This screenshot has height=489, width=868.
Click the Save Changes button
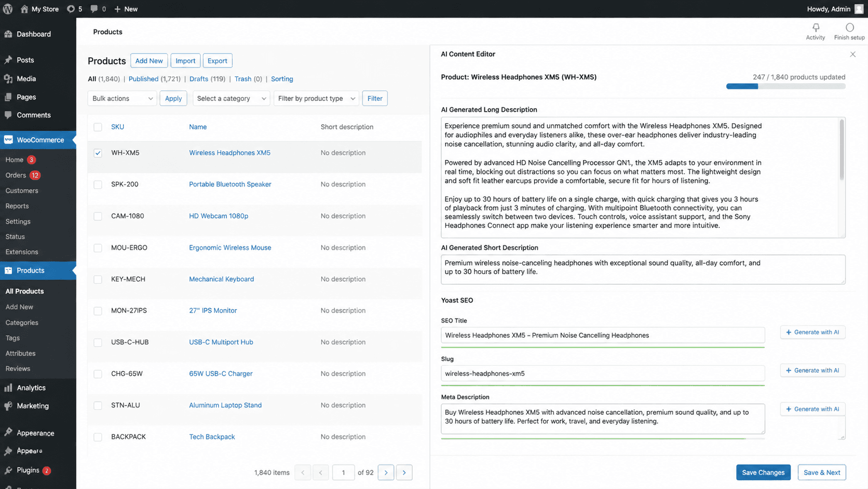763,472
